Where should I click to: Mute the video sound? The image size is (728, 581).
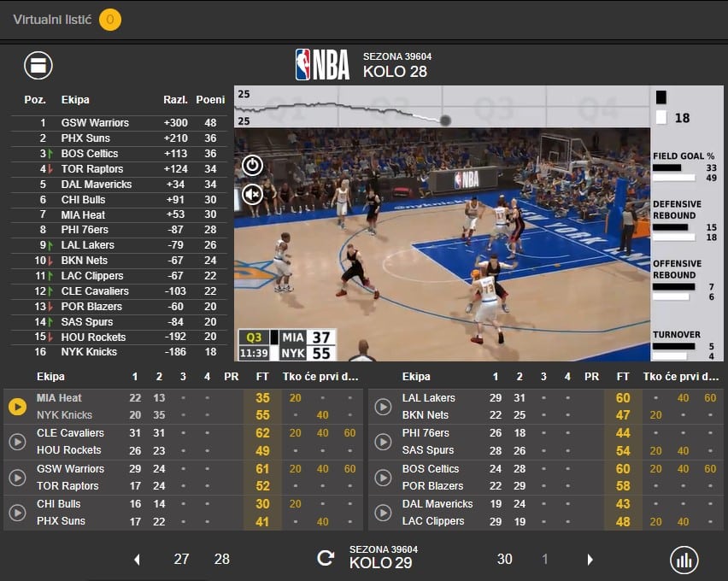pos(252,194)
